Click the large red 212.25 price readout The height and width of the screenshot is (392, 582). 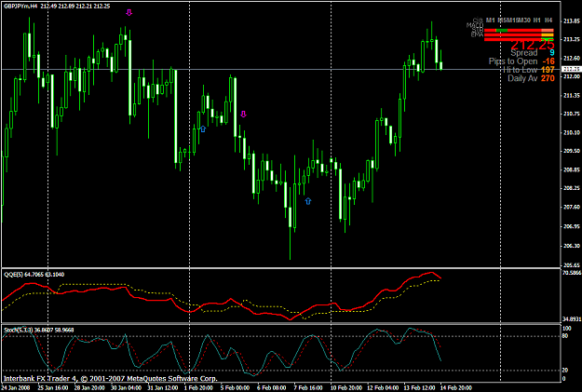click(x=533, y=45)
